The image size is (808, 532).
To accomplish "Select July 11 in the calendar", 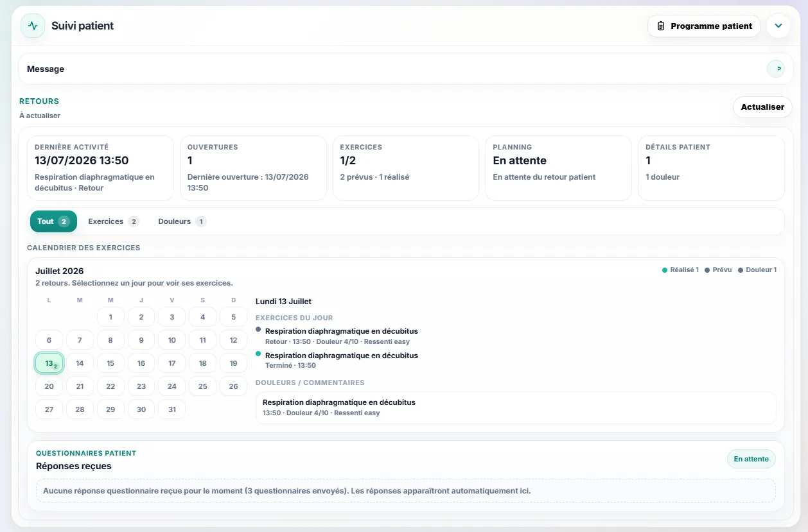I will pos(203,340).
